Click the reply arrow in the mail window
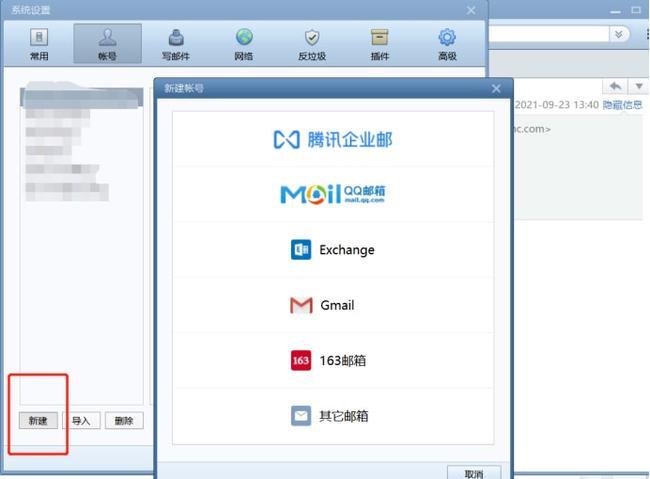650x479 pixels. click(615, 86)
